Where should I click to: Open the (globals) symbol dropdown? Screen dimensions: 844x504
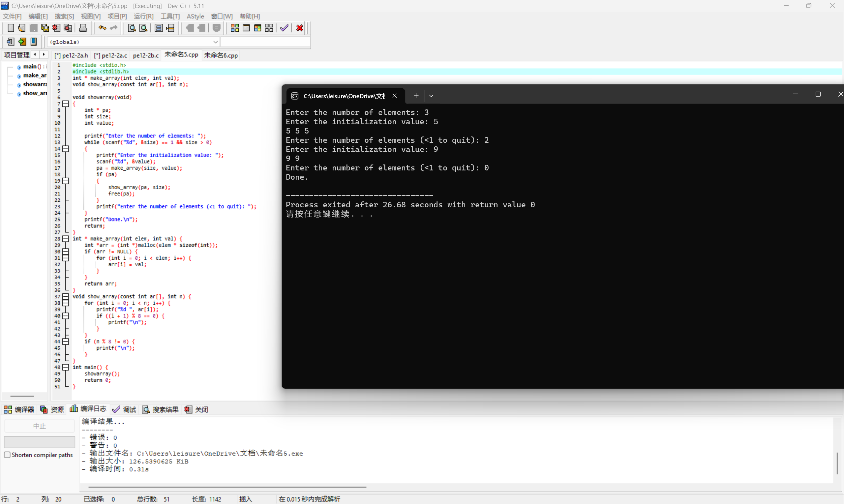pyautogui.click(x=215, y=42)
